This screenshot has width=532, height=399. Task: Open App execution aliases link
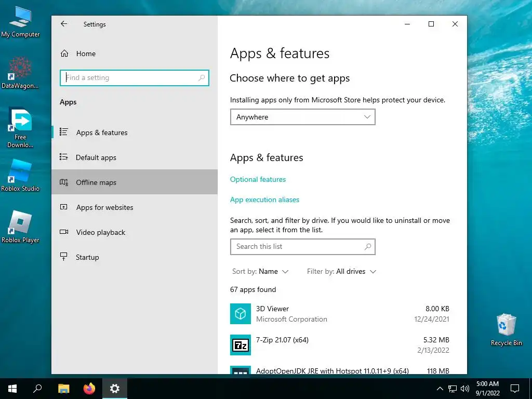point(264,200)
